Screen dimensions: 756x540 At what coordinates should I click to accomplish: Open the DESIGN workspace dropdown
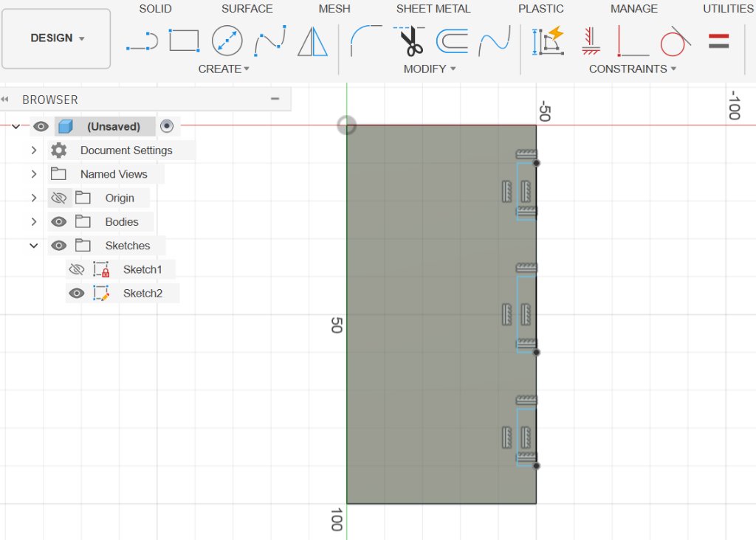point(56,38)
